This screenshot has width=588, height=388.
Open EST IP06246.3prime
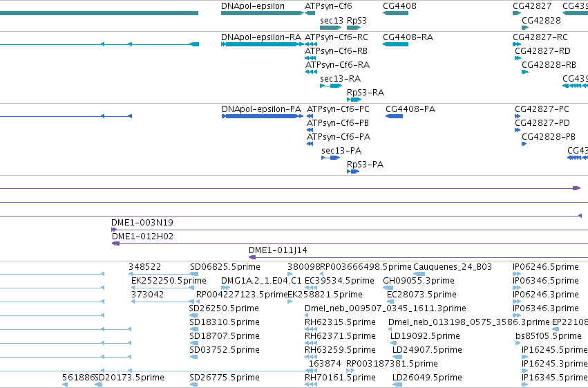coord(546,295)
